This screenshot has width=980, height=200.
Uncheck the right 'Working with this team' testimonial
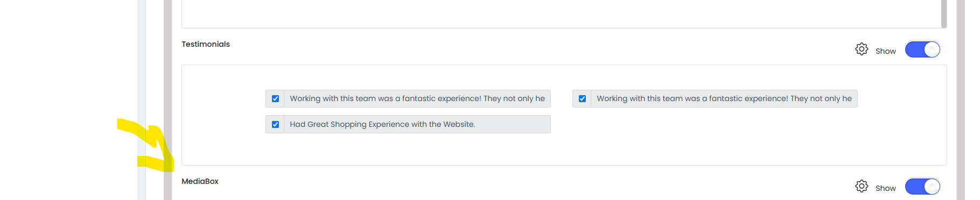[x=582, y=98]
